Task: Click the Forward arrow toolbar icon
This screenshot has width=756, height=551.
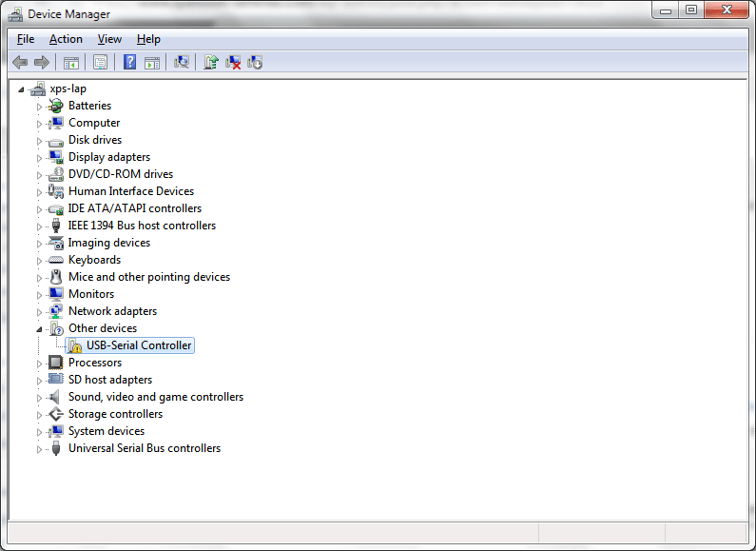Action: click(x=42, y=62)
